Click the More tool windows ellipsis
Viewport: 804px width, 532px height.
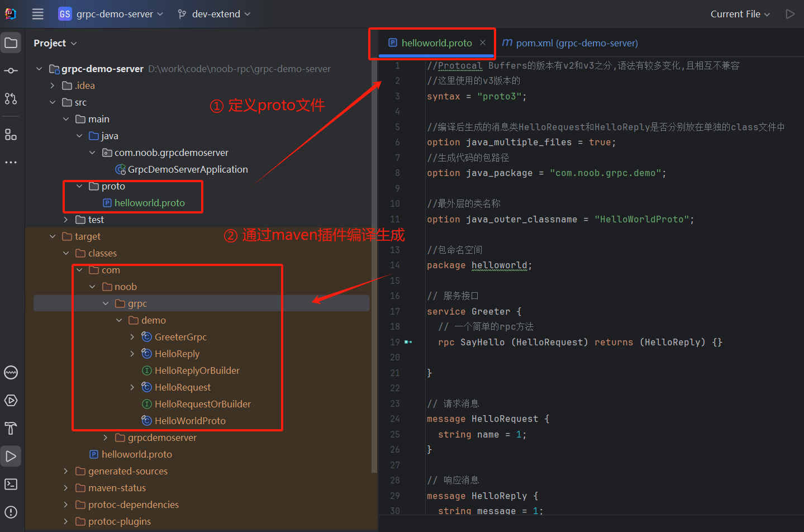11,163
